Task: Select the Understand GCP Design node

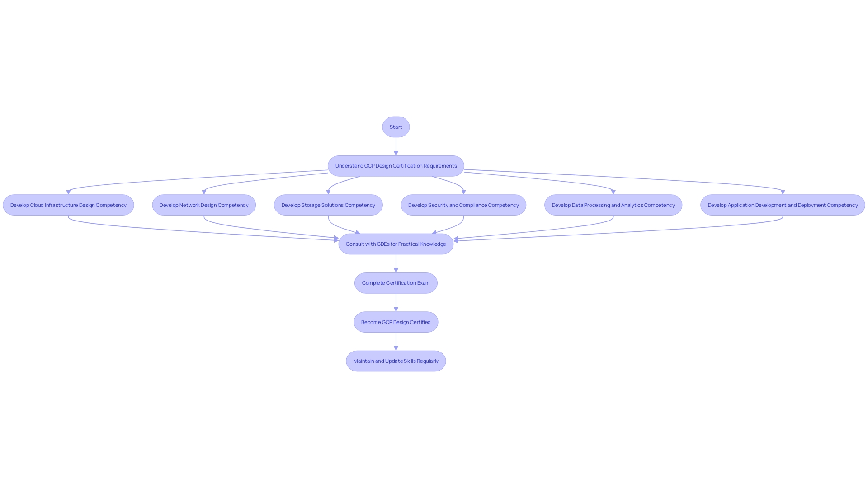Action: 396,166
